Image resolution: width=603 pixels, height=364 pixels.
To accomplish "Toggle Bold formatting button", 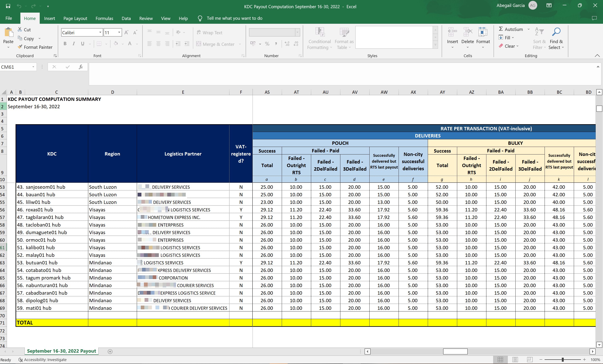I will point(65,44).
